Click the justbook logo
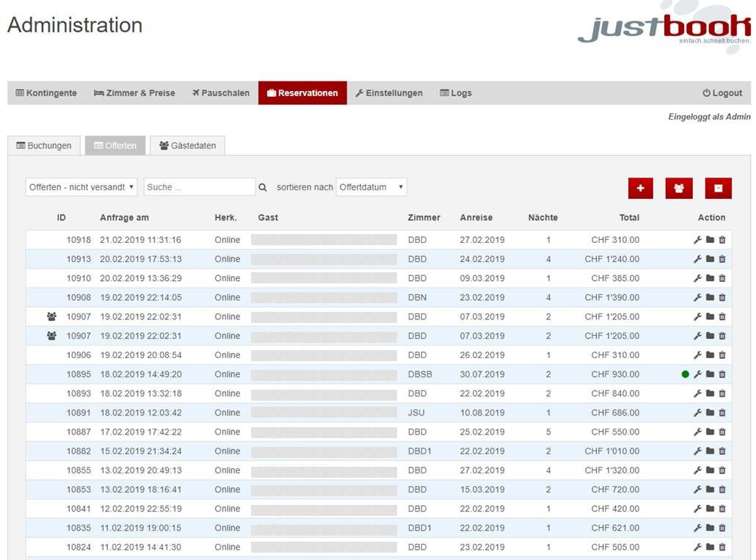The image size is (756, 560). click(x=664, y=29)
